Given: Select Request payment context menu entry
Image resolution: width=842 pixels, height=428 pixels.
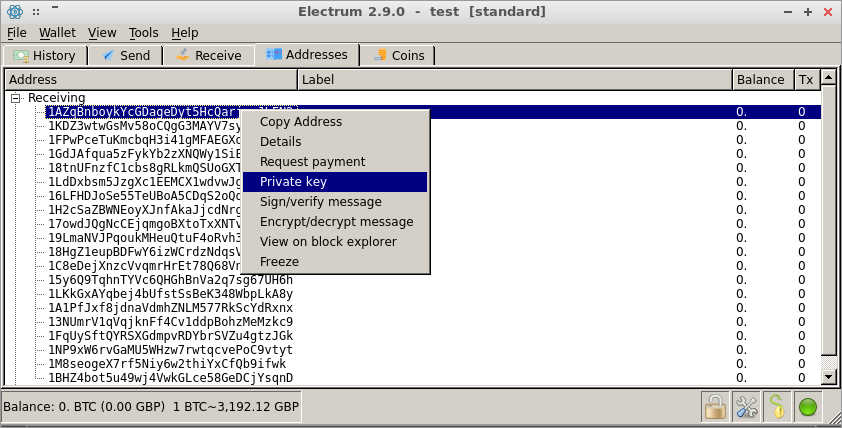Looking at the screenshot, I should click(x=335, y=162).
